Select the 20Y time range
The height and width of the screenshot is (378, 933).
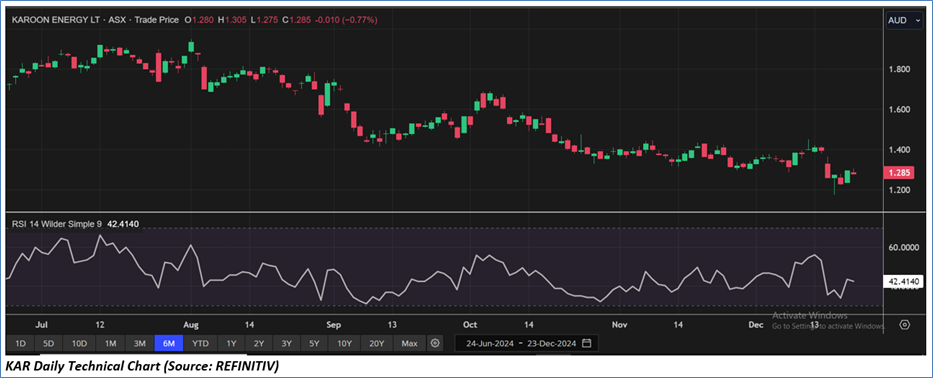click(377, 343)
